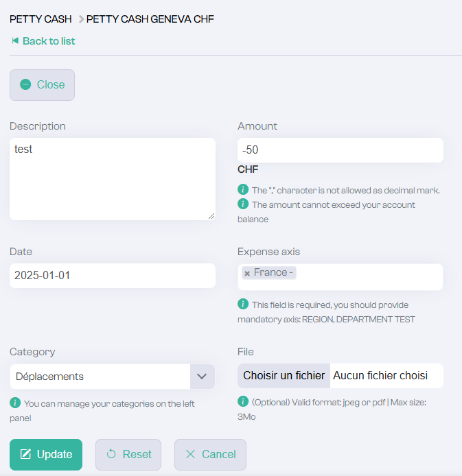
Task: Go to PETTY CASH breadcrumb
Action: [41, 19]
